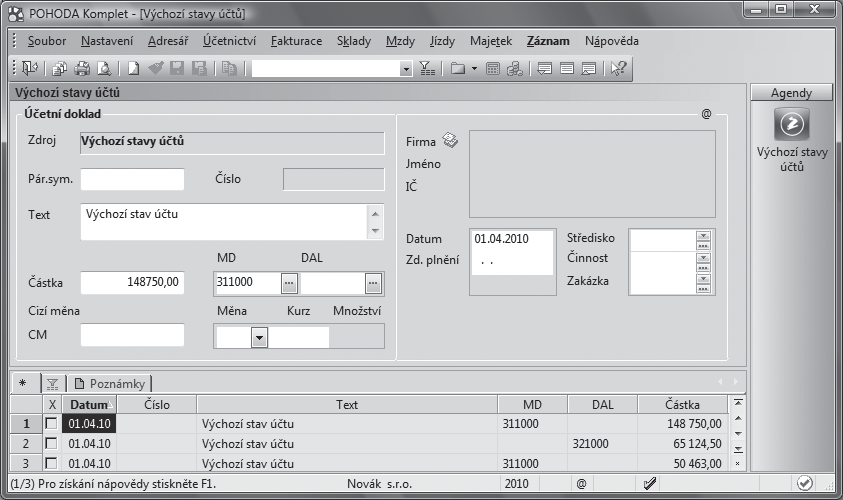Screen dimensions: 843x500
Task: Click address book icon next to Firma
Action: 450,140
